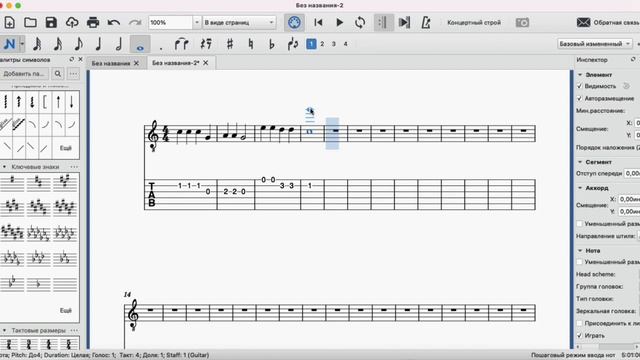Viewport: 640px width, 360px height.
Task: Click 'Отступ спереди' value field
Action: (632, 173)
